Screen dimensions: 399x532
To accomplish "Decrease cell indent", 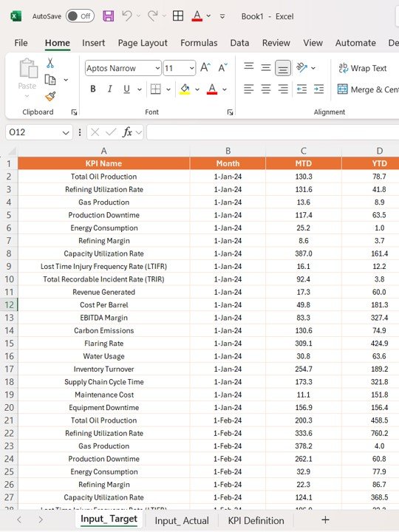I will [301, 89].
